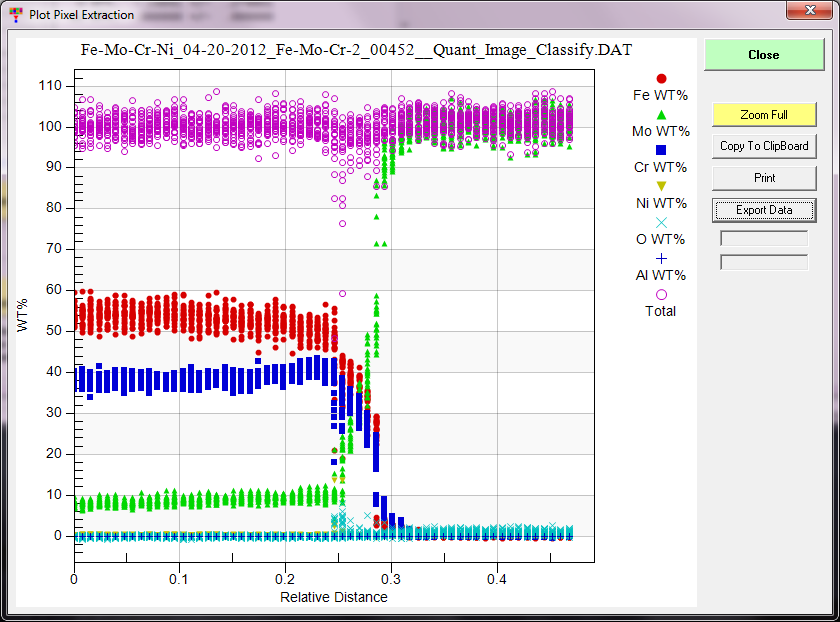The image size is (840, 622).
Task: Close the window with the red X
Action: (807, 11)
